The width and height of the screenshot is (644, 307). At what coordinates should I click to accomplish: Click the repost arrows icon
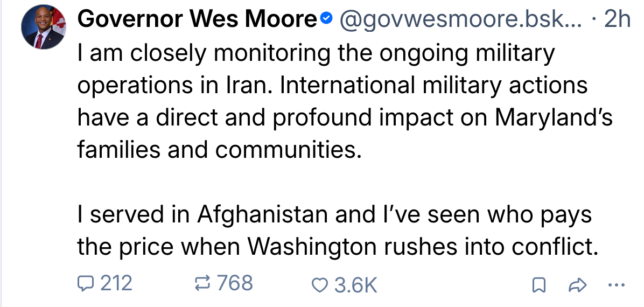(x=203, y=283)
